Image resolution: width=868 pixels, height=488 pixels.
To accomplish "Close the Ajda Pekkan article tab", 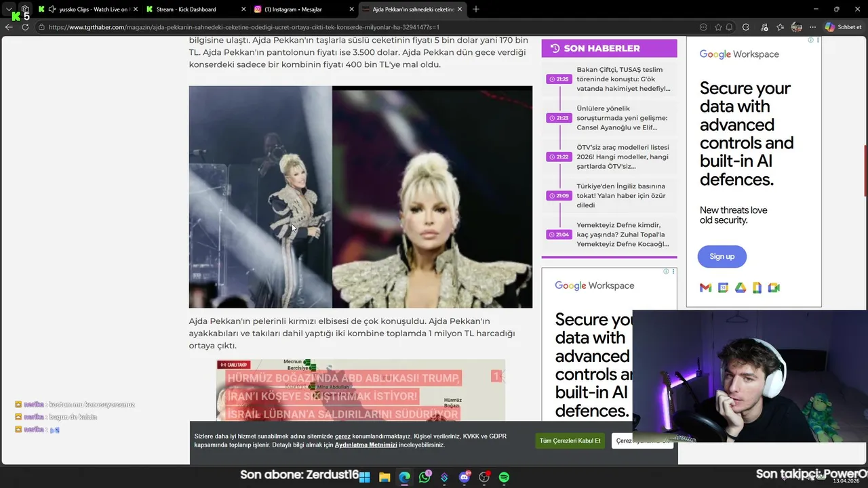I will tap(460, 9).
